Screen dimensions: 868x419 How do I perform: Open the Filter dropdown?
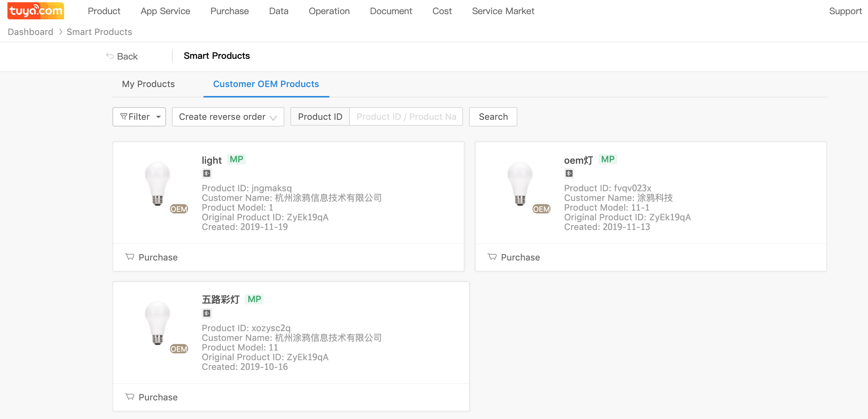(139, 117)
